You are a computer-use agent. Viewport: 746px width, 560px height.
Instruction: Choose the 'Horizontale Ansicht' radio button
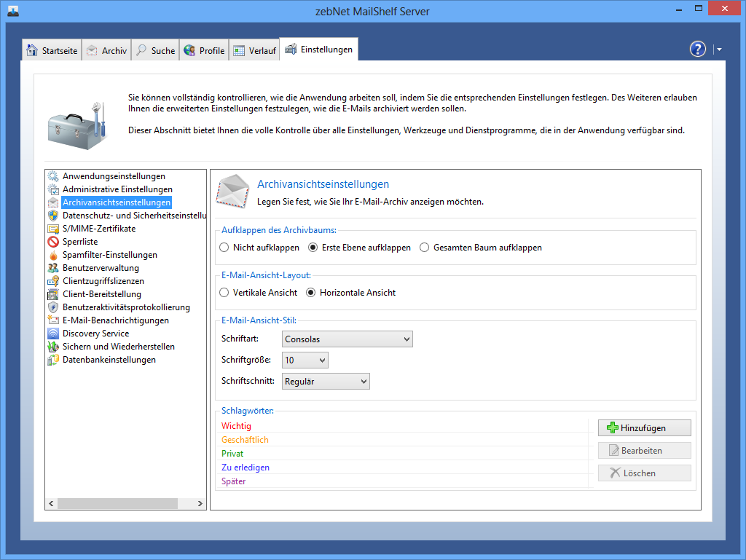[x=310, y=293]
